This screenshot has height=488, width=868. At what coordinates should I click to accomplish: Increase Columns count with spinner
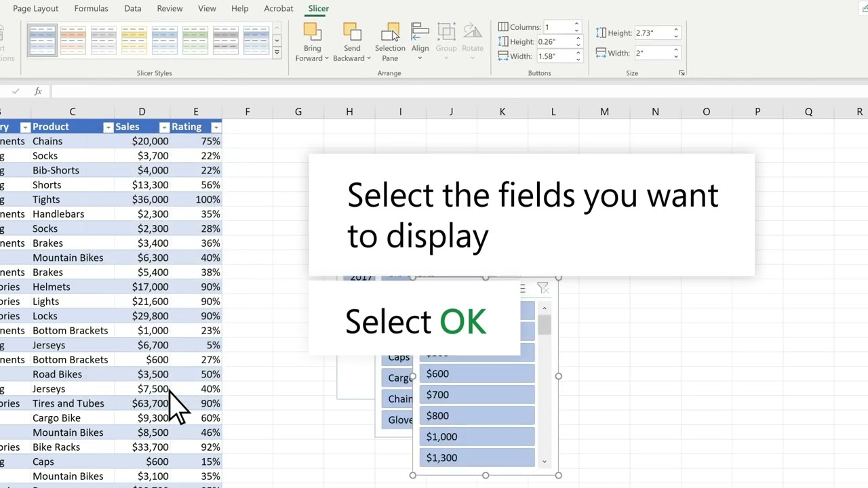pos(576,24)
